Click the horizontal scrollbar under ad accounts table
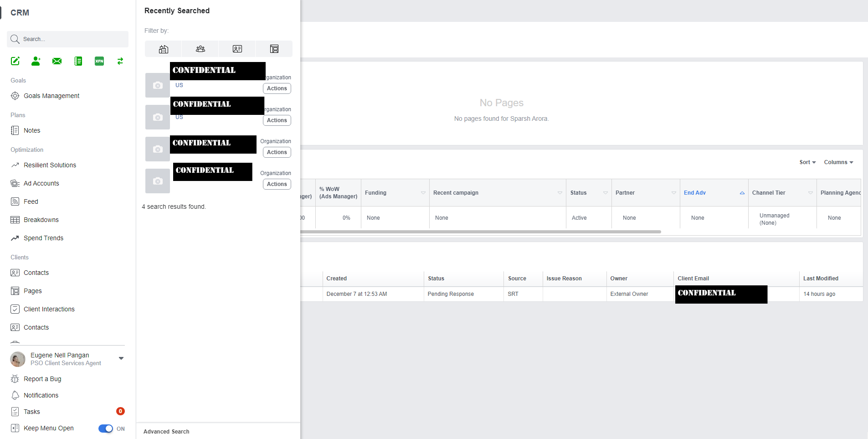868x439 pixels. click(481, 232)
